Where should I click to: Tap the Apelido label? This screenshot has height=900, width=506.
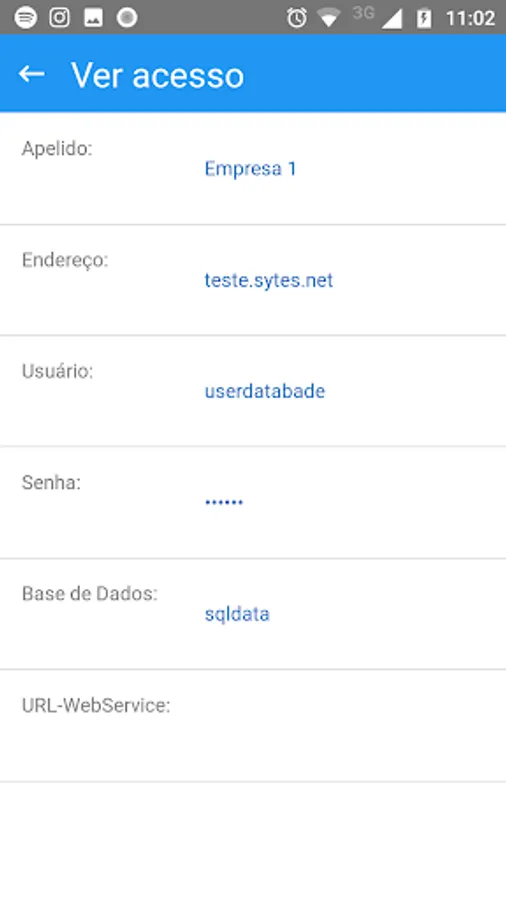57,149
